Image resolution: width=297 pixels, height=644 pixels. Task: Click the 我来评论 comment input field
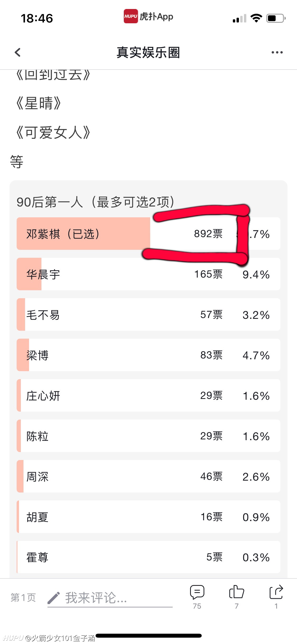point(110,598)
